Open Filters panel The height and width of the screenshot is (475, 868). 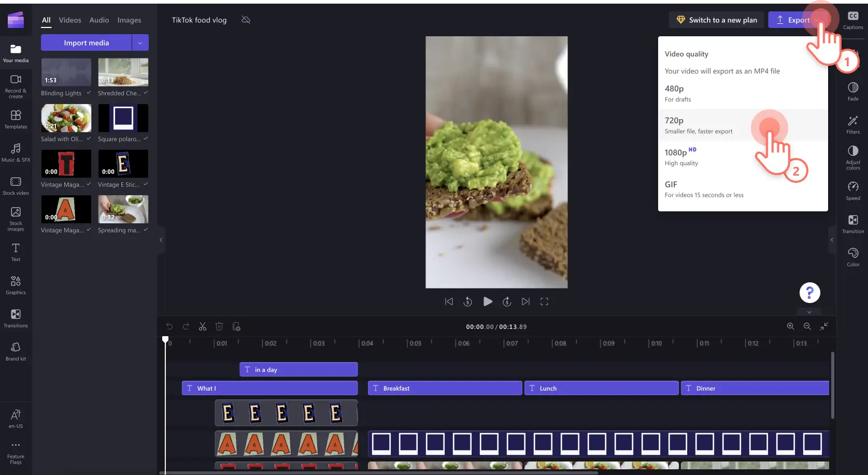(853, 124)
